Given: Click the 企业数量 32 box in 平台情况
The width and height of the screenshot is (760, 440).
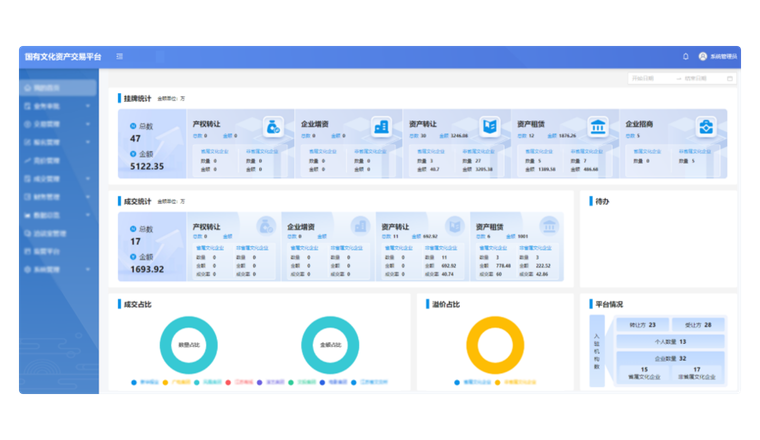Looking at the screenshot, I should click(668, 358).
